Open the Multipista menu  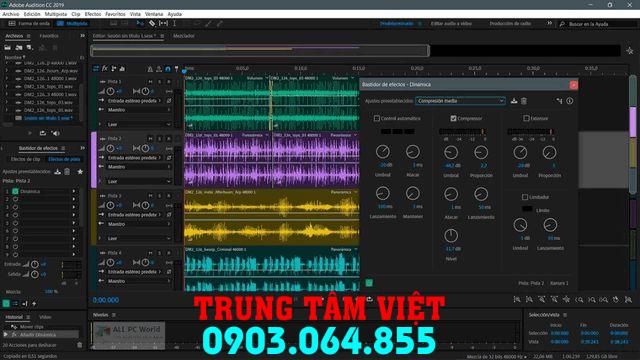tap(56, 14)
